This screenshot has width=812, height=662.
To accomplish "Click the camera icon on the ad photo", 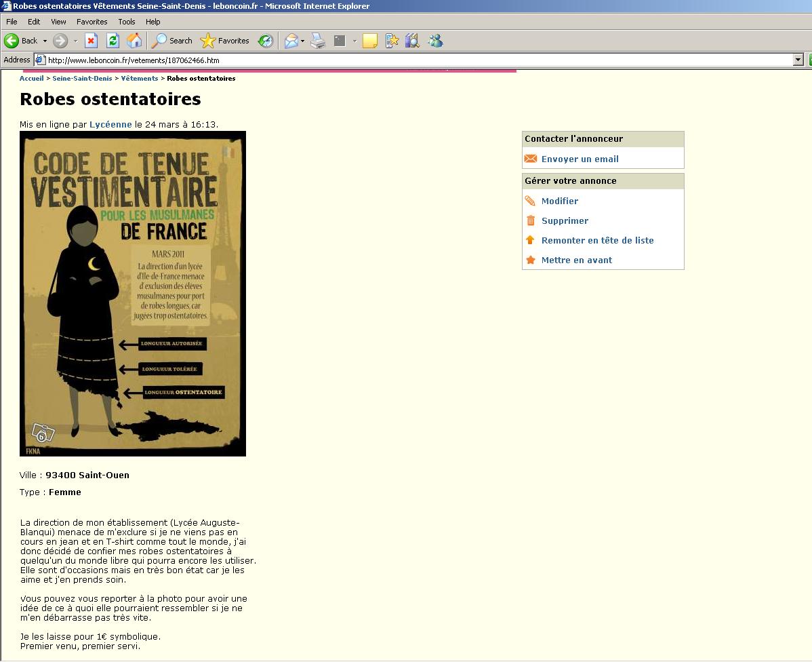I will click(x=43, y=433).
